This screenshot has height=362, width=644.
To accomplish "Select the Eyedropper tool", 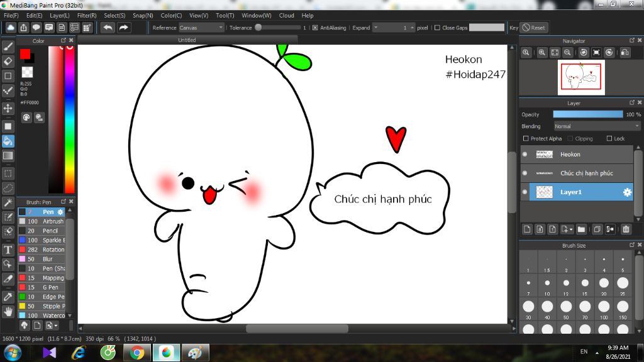I will click(8, 297).
